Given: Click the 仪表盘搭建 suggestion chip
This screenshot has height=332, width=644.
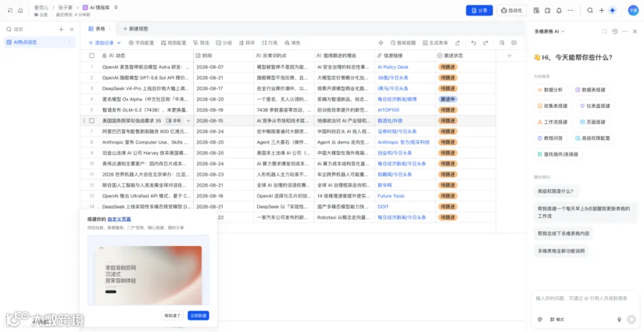Looking at the screenshot, I should (x=595, y=106).
